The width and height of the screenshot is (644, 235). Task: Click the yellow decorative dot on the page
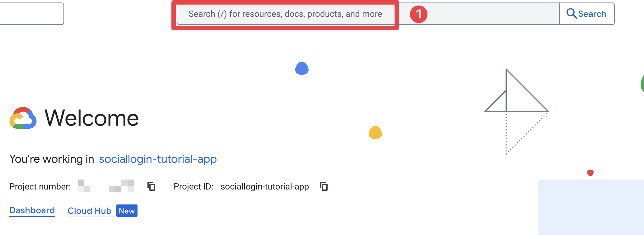[x=376, y=132]
